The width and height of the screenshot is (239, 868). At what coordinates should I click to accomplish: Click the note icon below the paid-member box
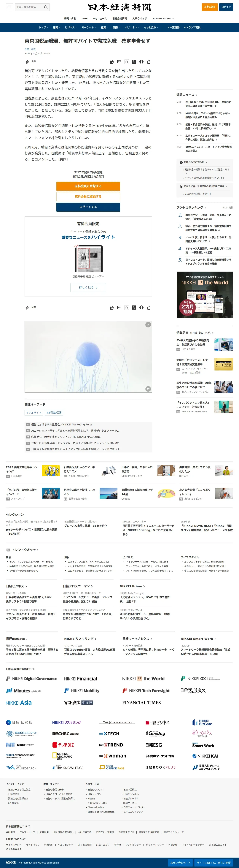(x=127, y=308)
